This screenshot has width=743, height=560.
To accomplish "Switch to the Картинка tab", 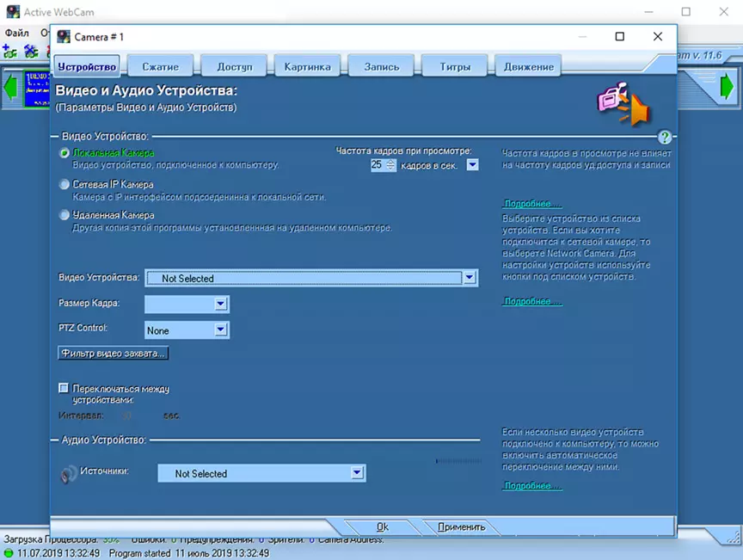I will click(308, 66).
